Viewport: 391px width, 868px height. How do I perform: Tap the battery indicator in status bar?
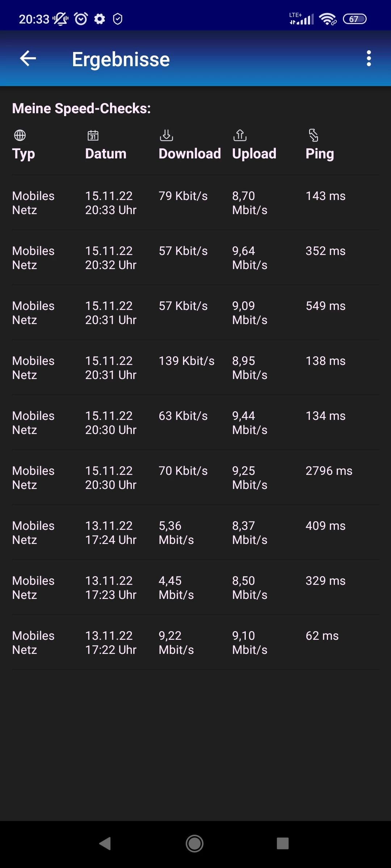354,19
